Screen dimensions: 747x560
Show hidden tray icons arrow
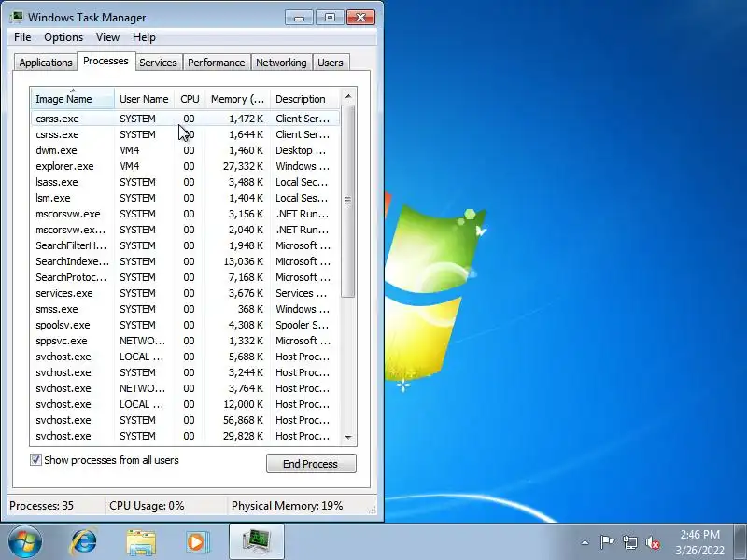click(x=585, y=542)
